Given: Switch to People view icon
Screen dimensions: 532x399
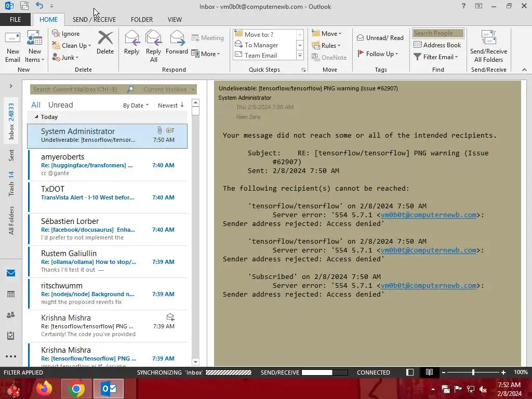Looking at the screenshot, I should (11, 315).
